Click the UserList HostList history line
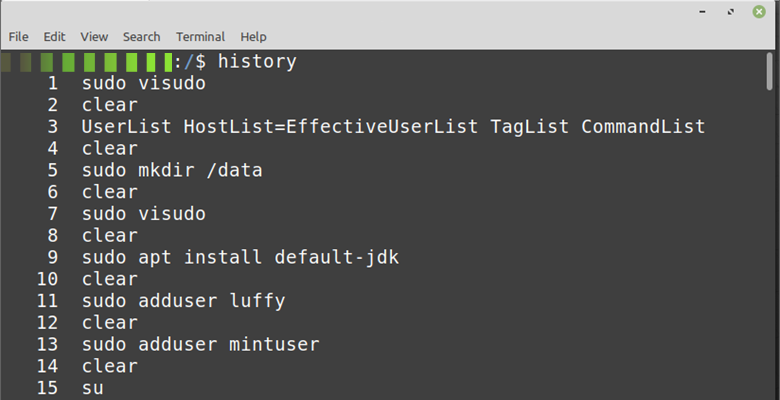 pos(393,126)
